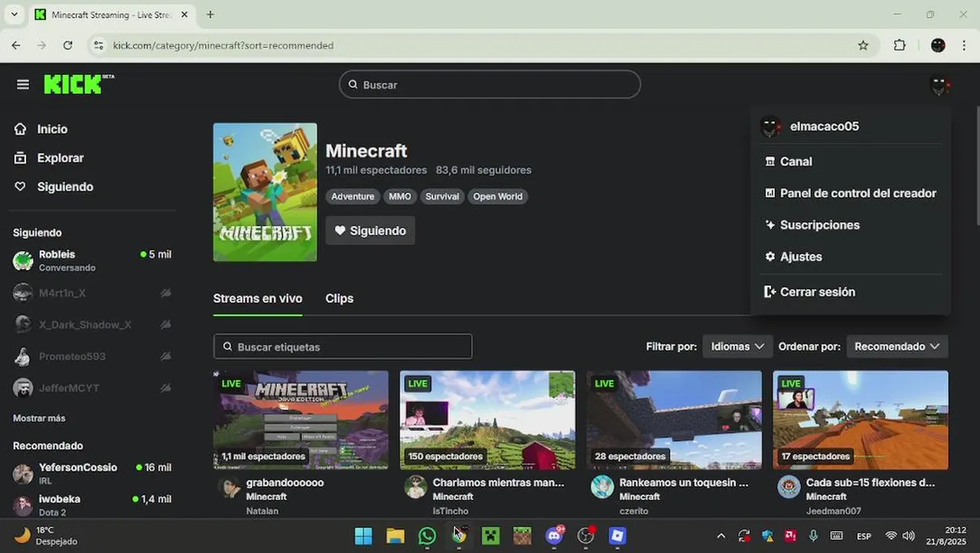Image resolution: width=980 pixels, height=553 pixels.
Task: Open the 28 espectadores stream thumbnail
Action: [x=674, y=420]
